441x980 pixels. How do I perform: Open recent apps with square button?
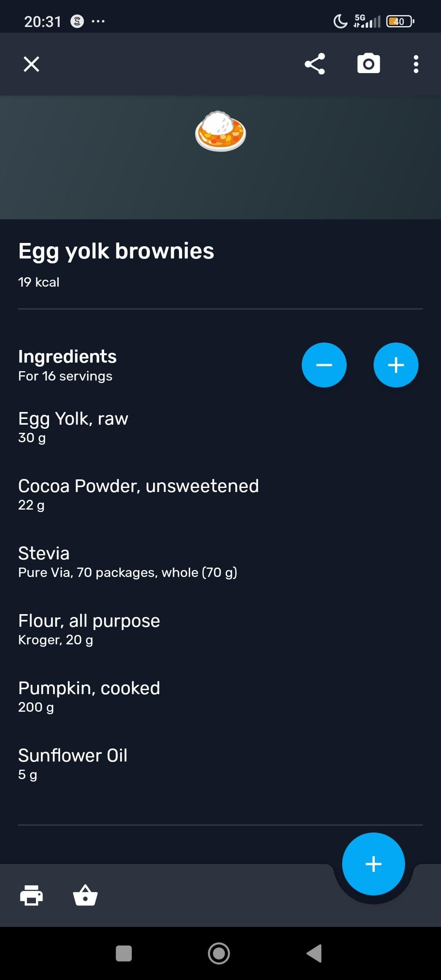(124, 953)
